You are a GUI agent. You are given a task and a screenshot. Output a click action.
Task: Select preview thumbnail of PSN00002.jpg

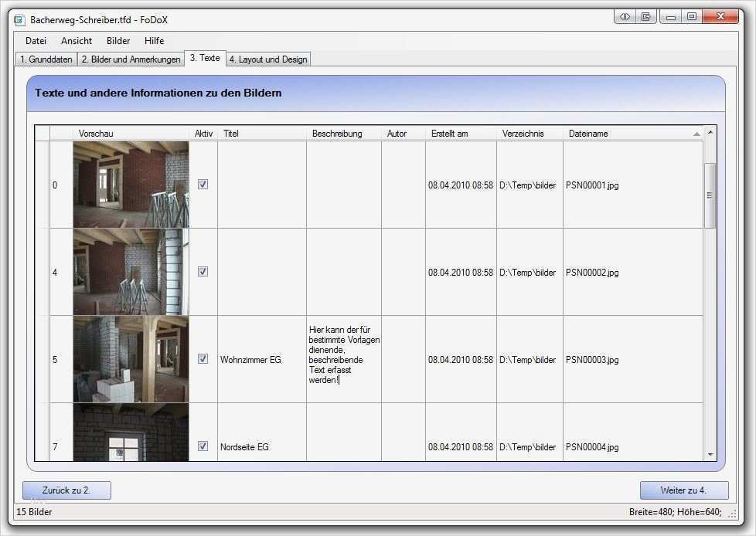[131, 272]
